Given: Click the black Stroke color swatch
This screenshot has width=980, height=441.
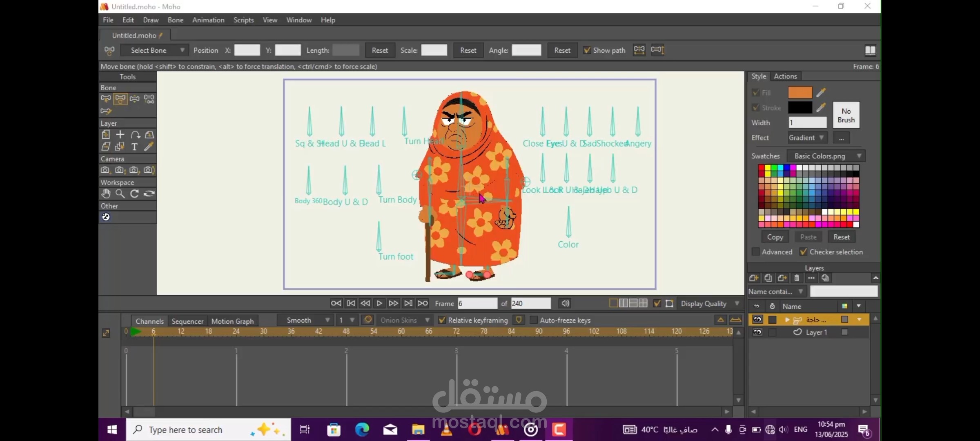Looking at the screenshot, I should [x=800, y=107].
